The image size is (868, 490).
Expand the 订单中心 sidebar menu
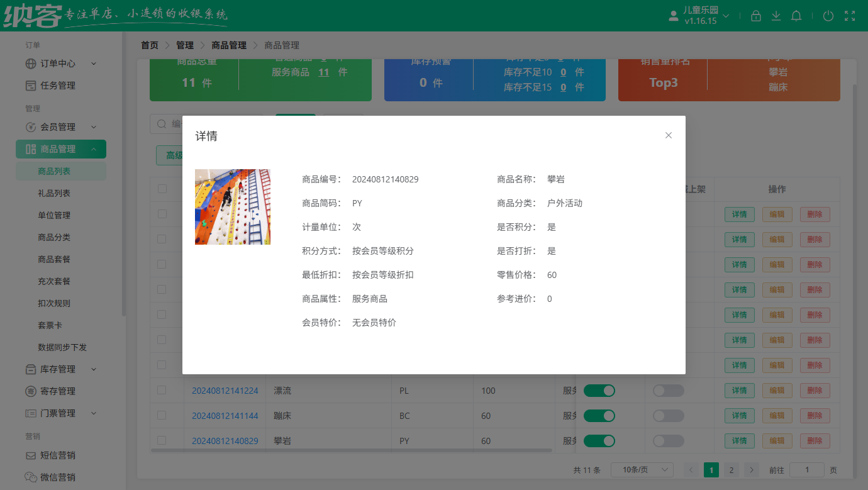pyautogui.click(x=58, y=64)
